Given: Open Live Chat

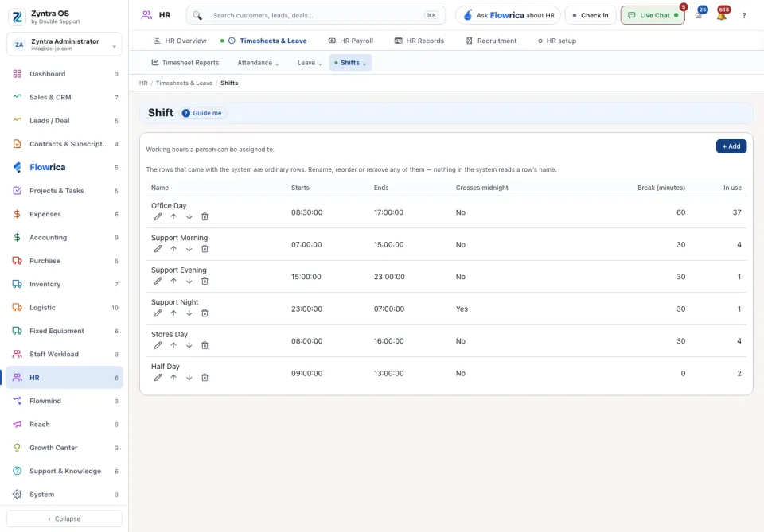Looking at the screenshot, I should click(x=653, y=15).
